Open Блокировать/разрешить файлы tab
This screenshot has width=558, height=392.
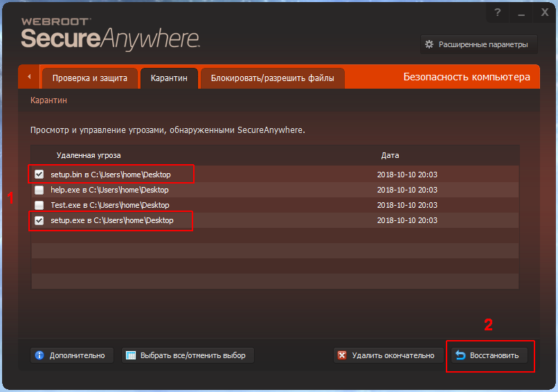coord(273,78)
